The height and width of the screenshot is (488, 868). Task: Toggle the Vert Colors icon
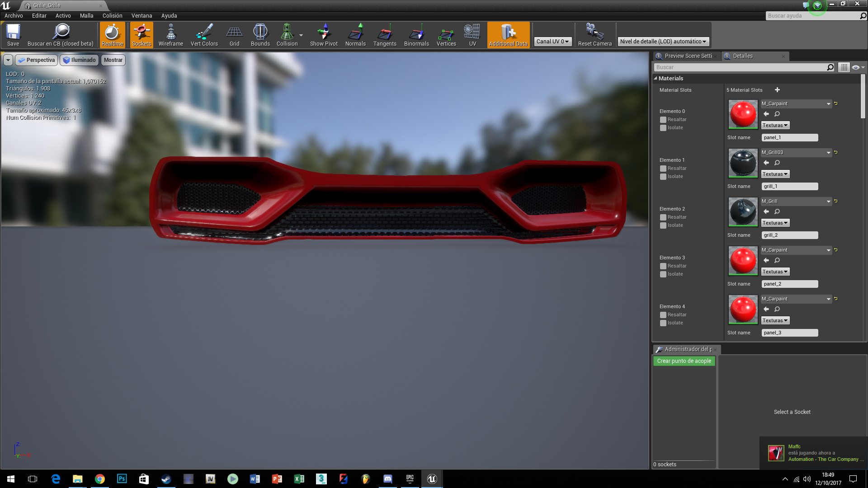pos(204,35)
